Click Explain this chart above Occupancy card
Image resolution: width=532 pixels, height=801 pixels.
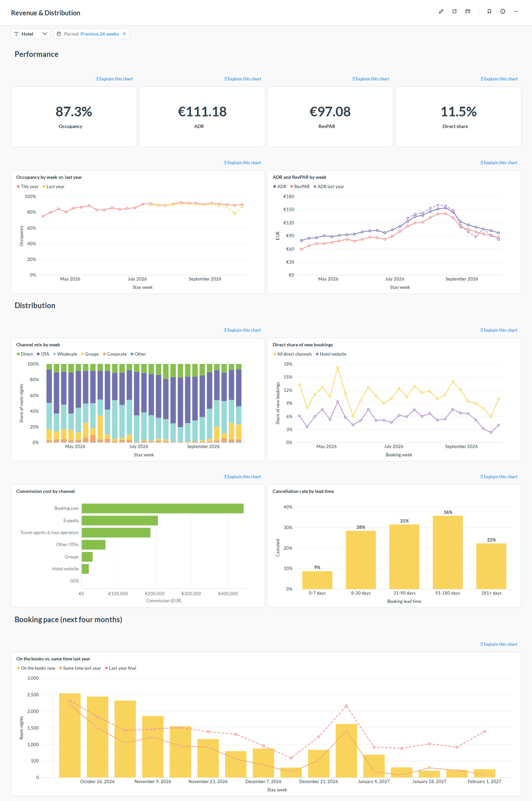pos(114,79)
